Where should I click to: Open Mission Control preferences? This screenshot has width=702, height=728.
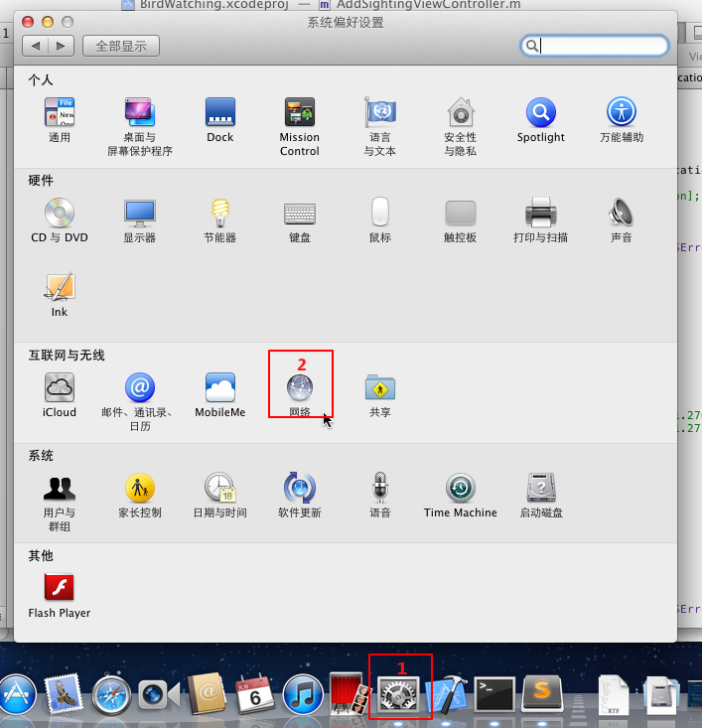(300, 127)
